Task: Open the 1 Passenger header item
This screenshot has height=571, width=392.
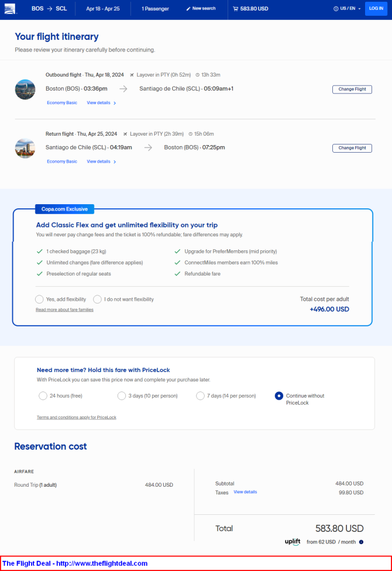Action: (x=155, y=9)
